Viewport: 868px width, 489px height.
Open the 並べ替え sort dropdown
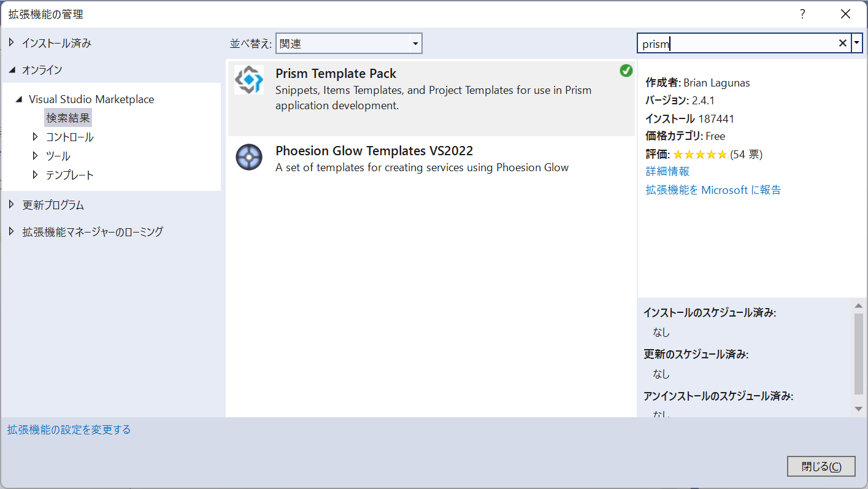[x=417, y=43]
